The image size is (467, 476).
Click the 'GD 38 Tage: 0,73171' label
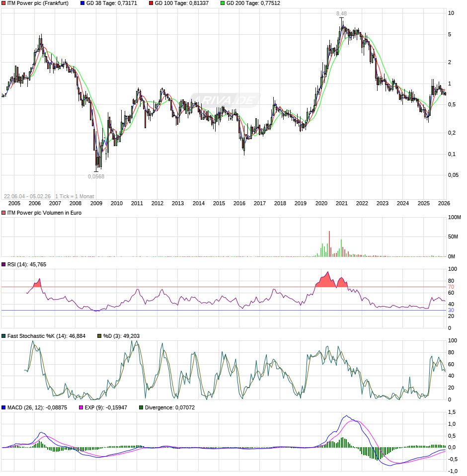click(x=112, y=3)
